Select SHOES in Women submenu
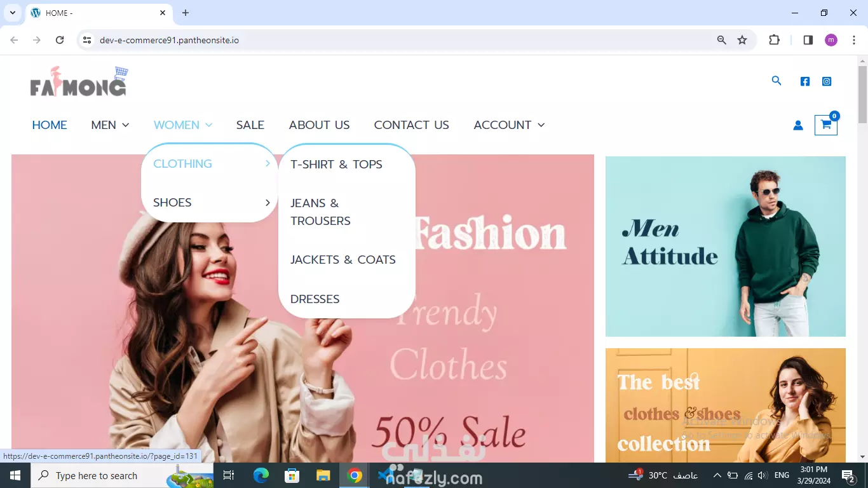This screenshot has height=488, width=868. [x=172, y=203]
